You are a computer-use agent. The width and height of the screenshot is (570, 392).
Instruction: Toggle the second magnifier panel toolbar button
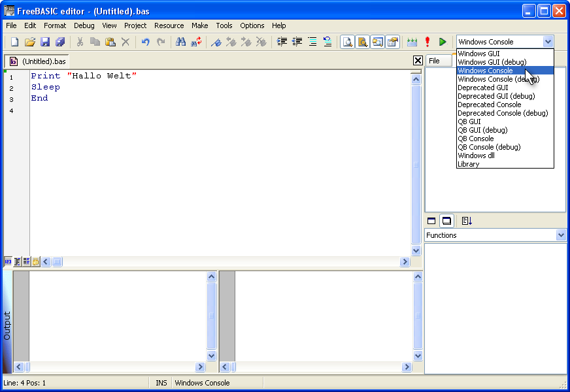(362, 42)
